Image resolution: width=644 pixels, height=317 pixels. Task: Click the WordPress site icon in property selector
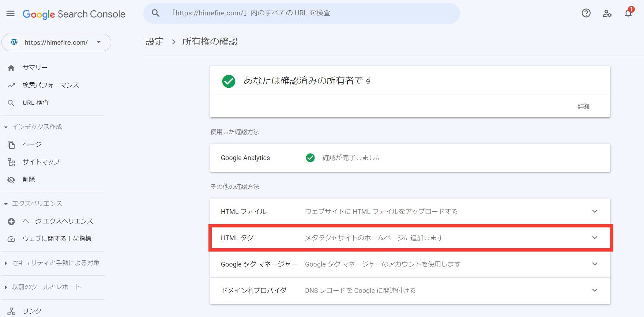tap(14, 42)
